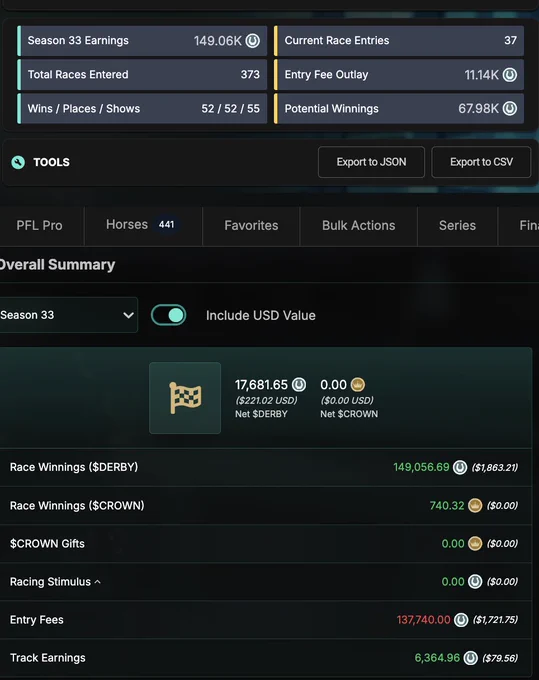539x680 pixels.
Task: Click the gold CROWN coin next to Net $CROWN
Action: (358, 384)
